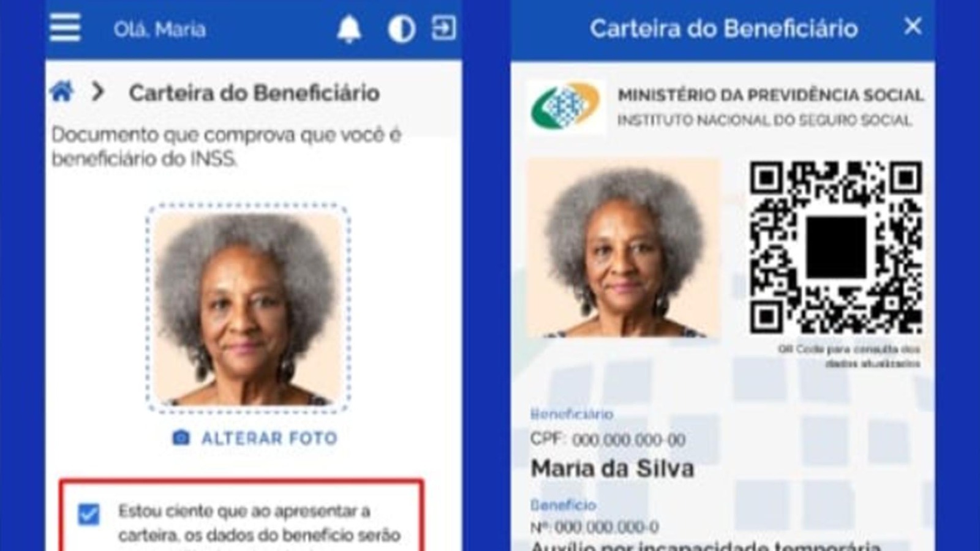
Task: Toggle high contrast mode icon
Action: [402, 29]
